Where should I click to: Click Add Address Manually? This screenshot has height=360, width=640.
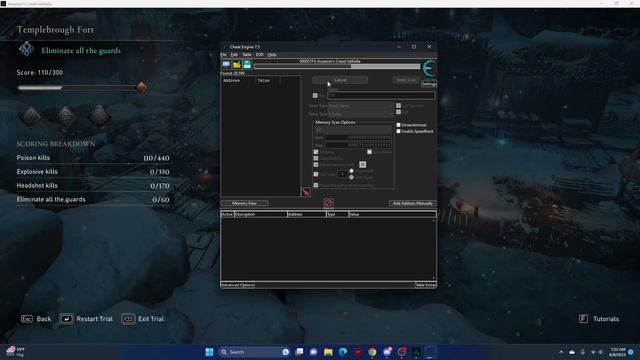pyautogui.click(x=413, y=203)
